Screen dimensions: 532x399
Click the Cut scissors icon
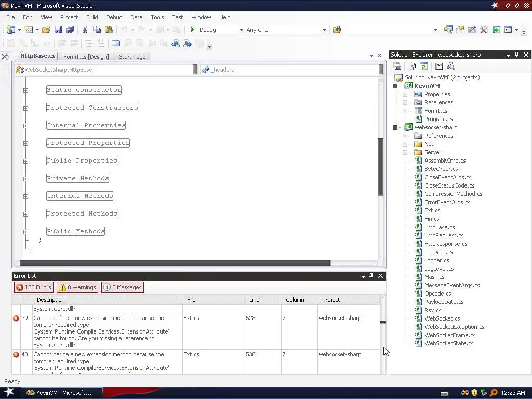point(85,30)
